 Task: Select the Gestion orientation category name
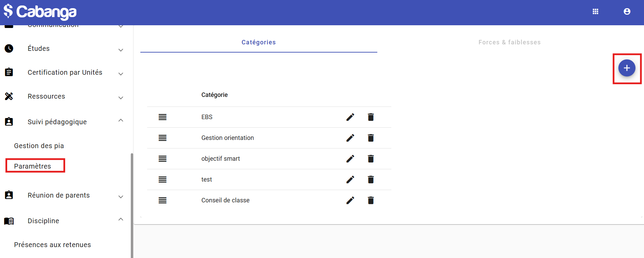click(x=228, y=138)
